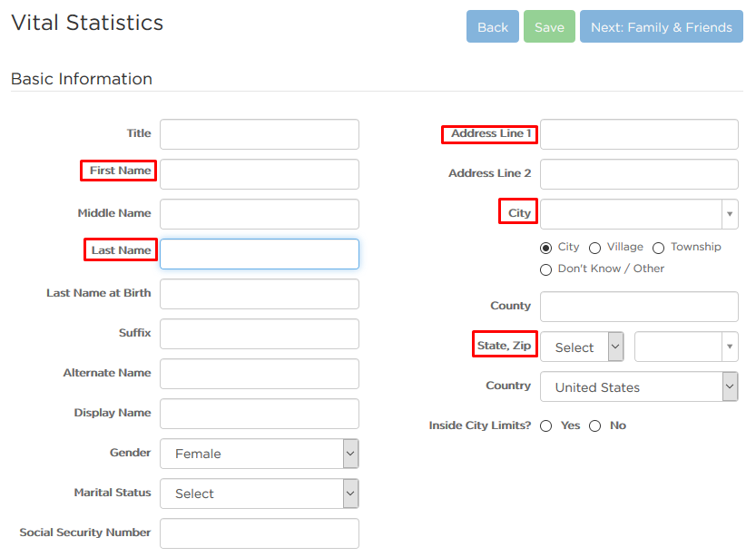Open the State select dropdown
The image size is (756, 557).
(582, 347)
